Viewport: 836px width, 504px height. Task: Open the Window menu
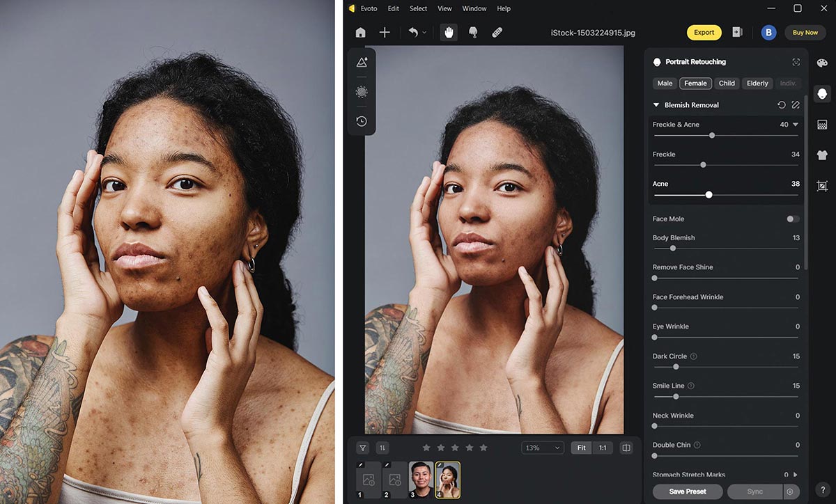click(474, 8)
